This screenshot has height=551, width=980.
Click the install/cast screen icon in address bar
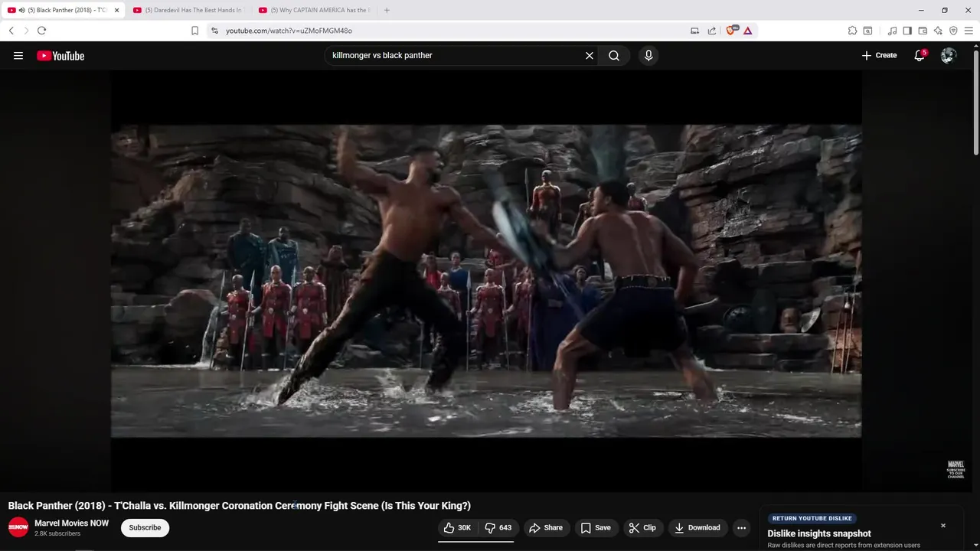pyautogui.click(x=694, y=31)
